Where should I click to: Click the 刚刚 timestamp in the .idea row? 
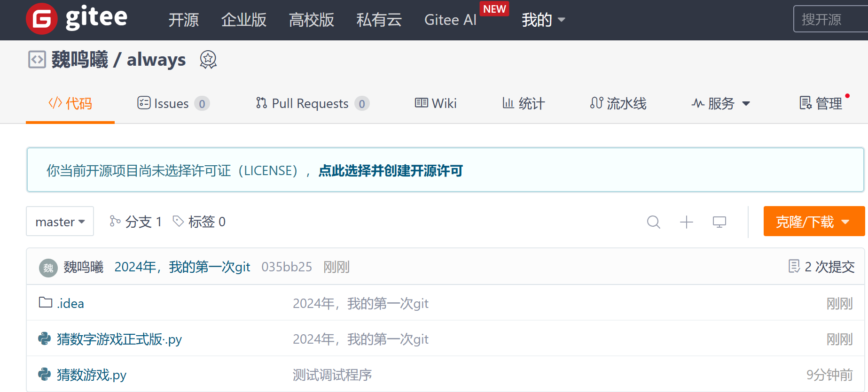click(840, 303)
